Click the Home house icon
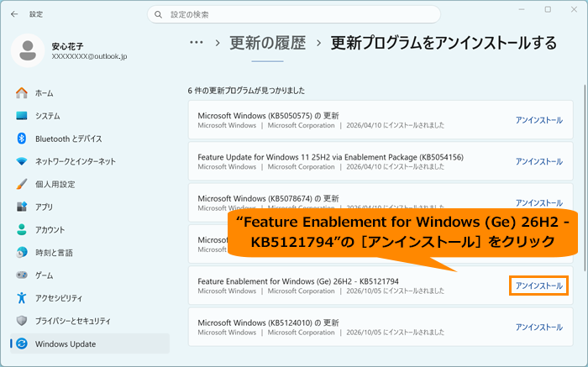The height and width of the screenshot is (367, 588). point(22,93)
